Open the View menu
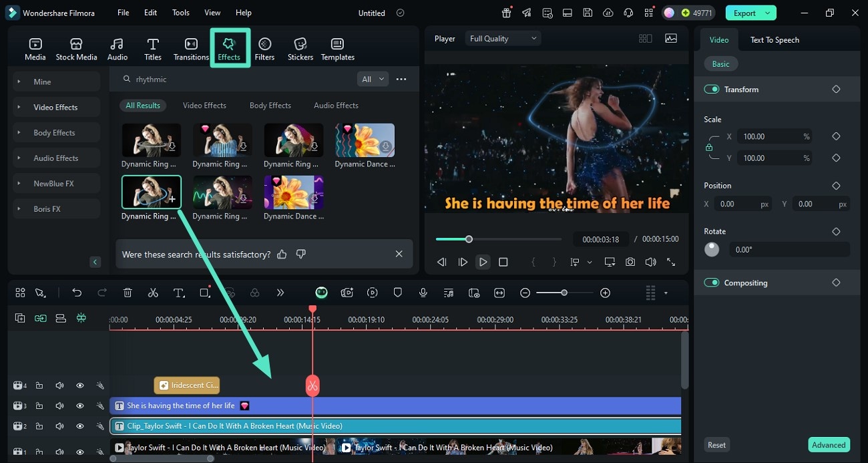The height and width of the screenshot is (463, 868). [212, 13]
